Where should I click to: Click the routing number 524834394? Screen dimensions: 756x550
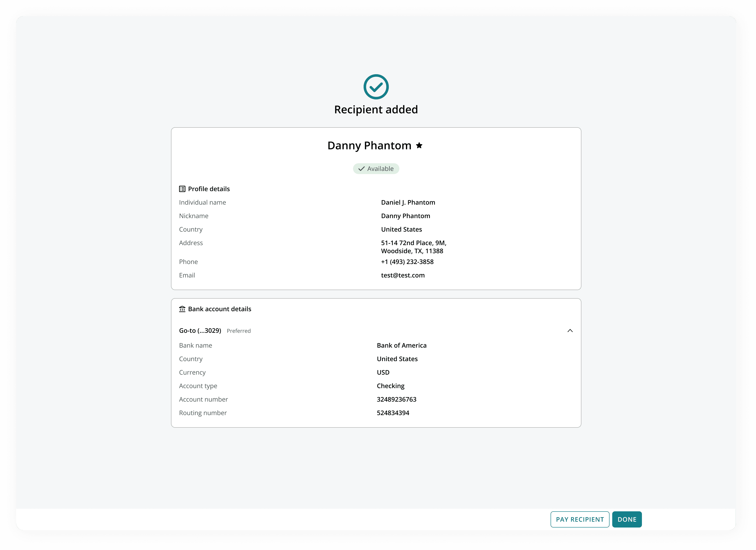coord(393,413)
